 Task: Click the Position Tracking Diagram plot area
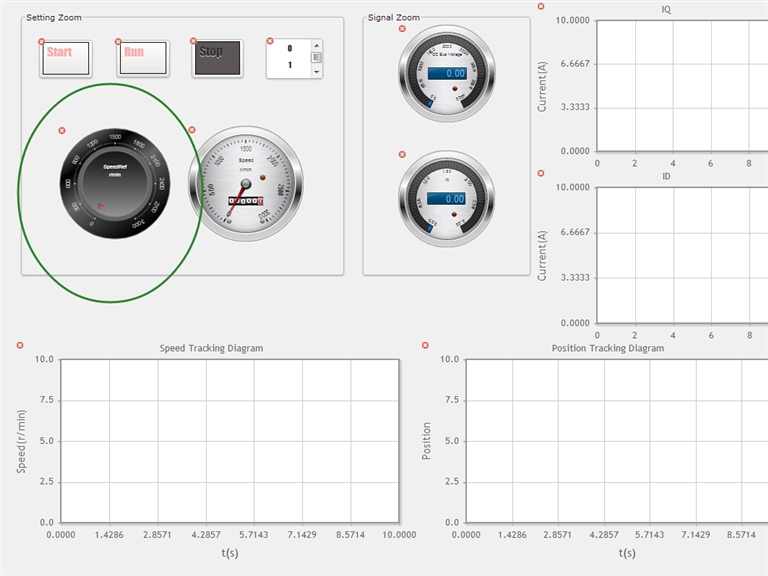617,441
